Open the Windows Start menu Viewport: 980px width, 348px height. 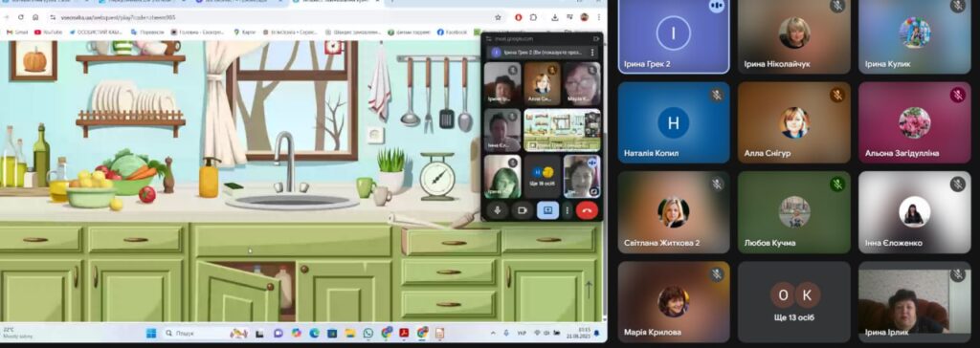tap(151, 333)
